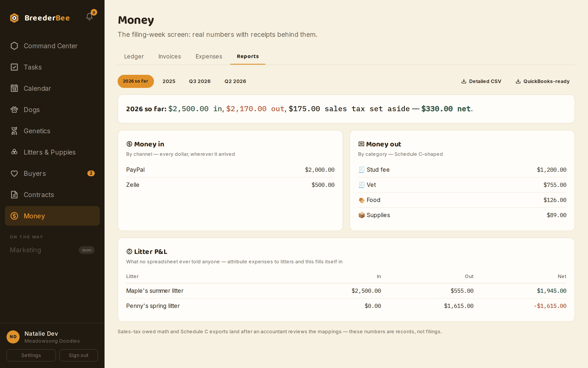
Task: Click the Money in dollar-circle icon
Action: [129, 144]
